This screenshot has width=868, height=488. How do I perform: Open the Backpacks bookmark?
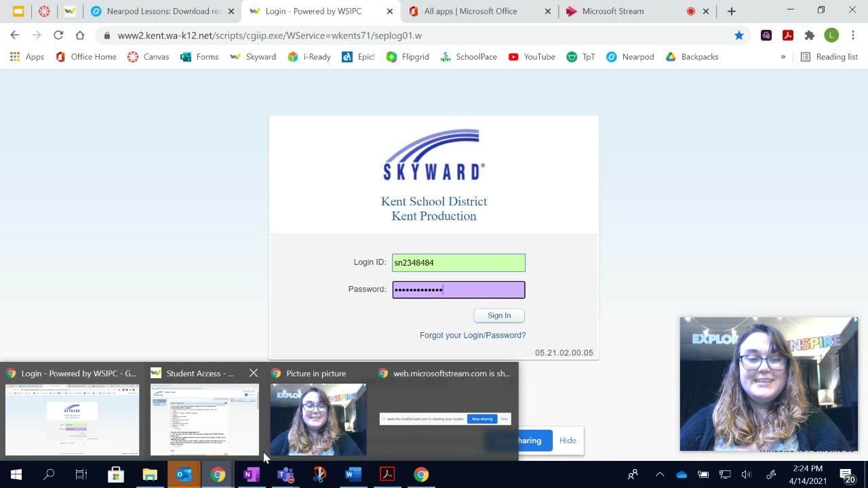[x=692, y=57]
